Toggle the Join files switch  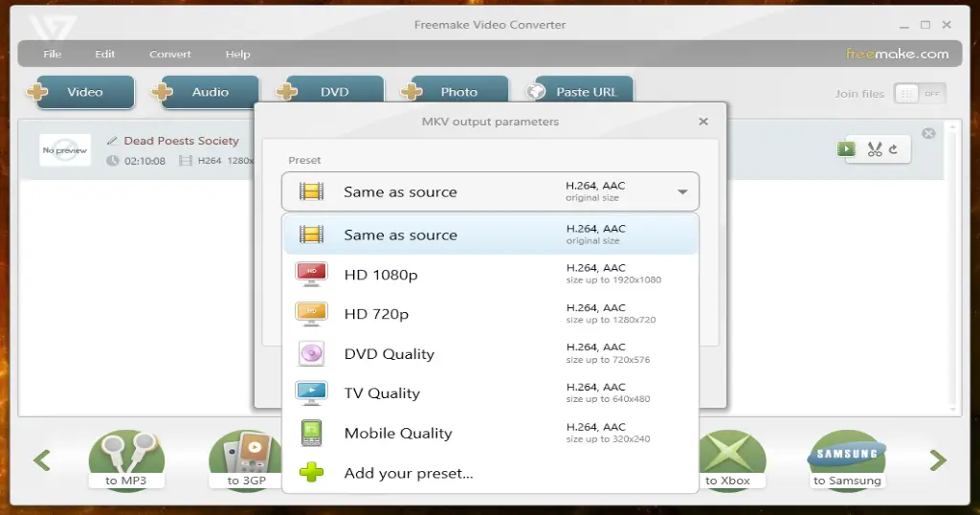(x=920, y=94)
